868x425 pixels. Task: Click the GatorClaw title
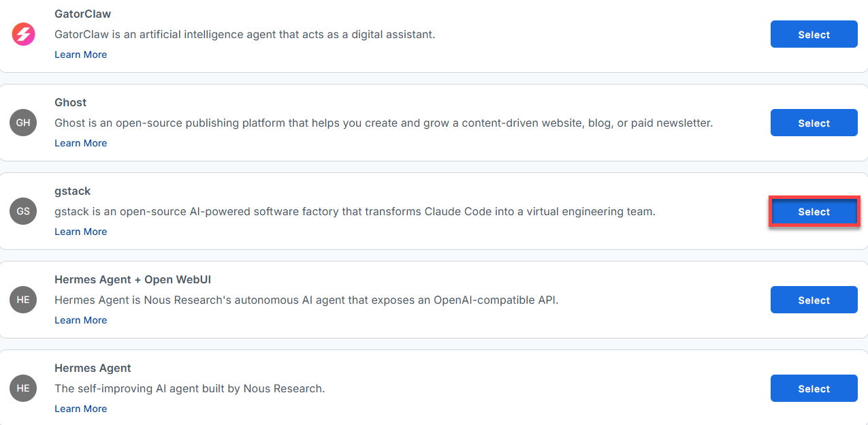(82, 14)
